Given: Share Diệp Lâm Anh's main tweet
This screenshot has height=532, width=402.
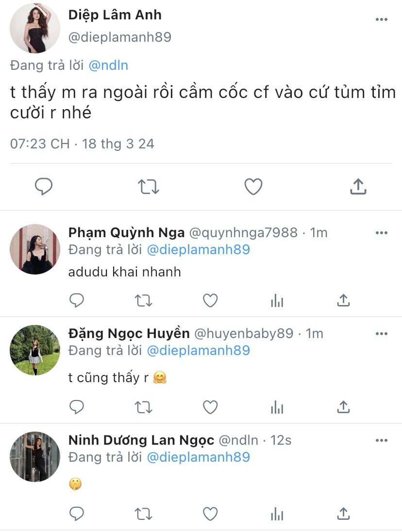Looking at the screenshot, I should (358, 187).
